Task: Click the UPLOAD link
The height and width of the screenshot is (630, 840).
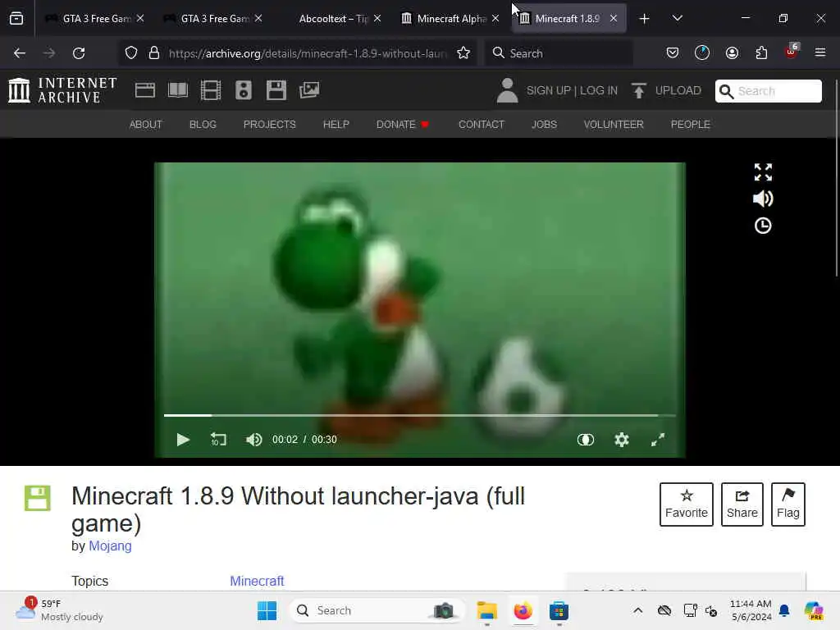Action: point(678,90)
